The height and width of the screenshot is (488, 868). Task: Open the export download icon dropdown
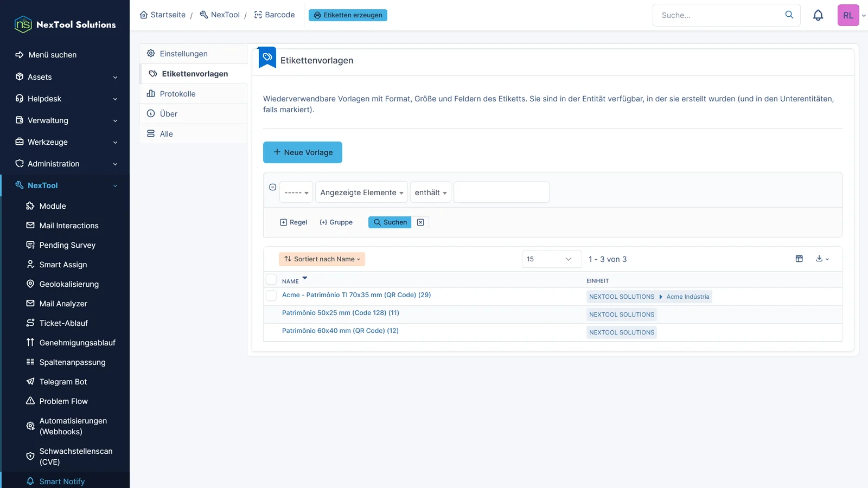coord(822,259)
